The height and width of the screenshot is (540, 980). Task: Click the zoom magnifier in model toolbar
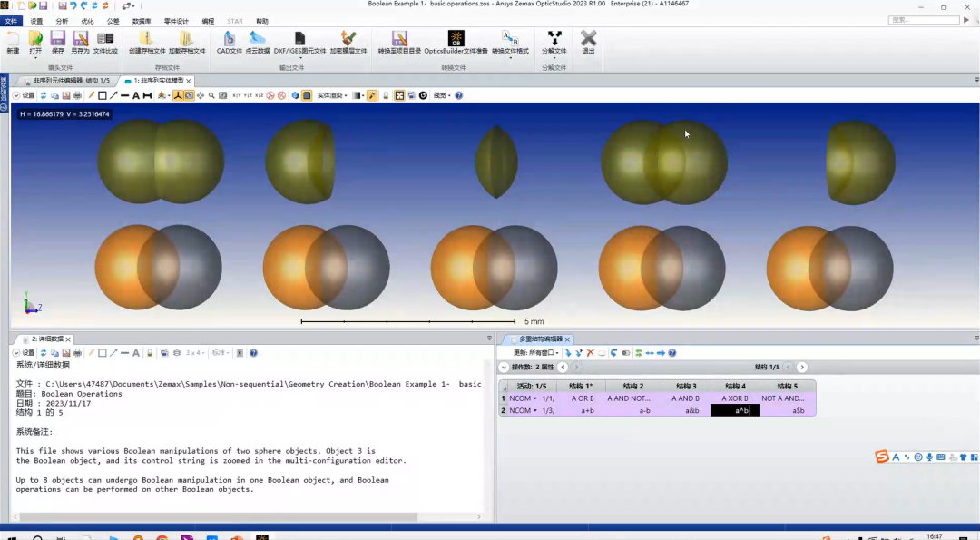(211, 95)
